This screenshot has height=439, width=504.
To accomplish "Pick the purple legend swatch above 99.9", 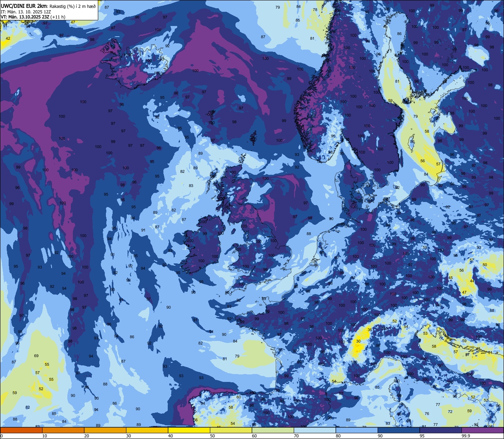I will [x=482, y=430].
